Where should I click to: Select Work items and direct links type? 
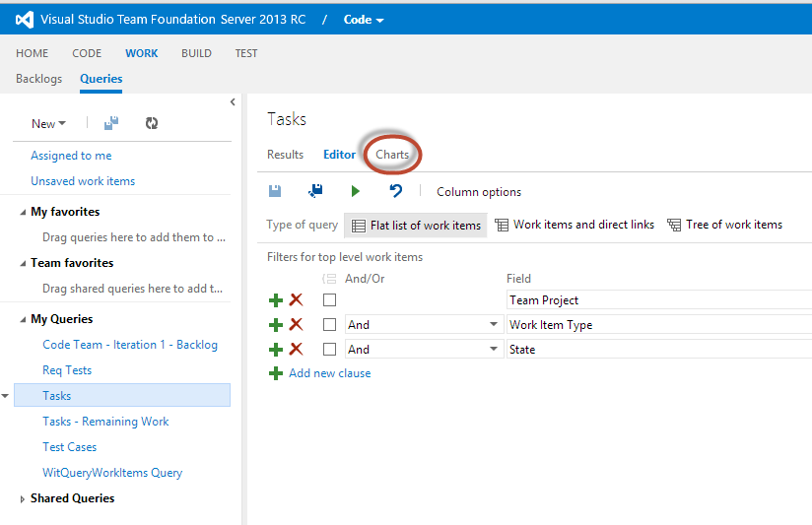coord(575,225)
